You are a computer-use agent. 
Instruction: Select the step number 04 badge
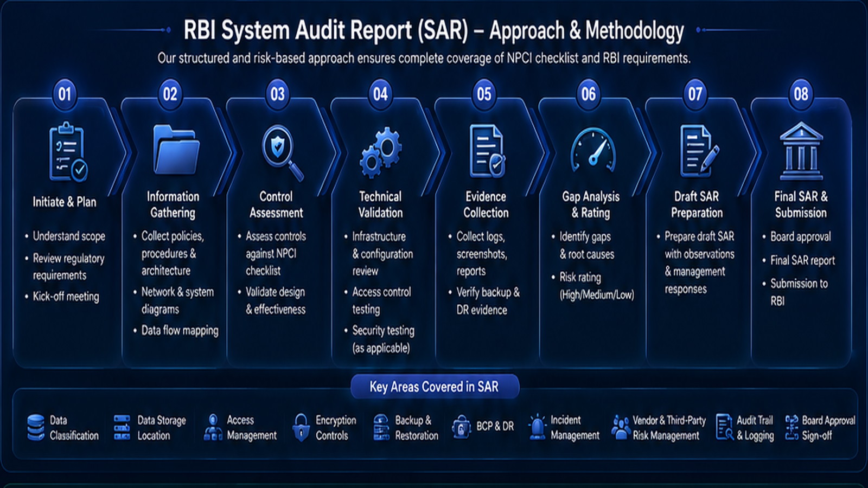(x=380, y=94)
